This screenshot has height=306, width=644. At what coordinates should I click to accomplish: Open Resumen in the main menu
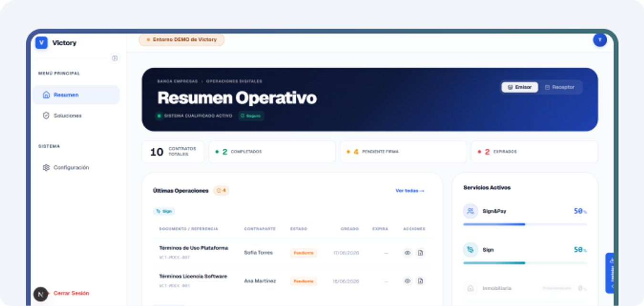[76, 95]
